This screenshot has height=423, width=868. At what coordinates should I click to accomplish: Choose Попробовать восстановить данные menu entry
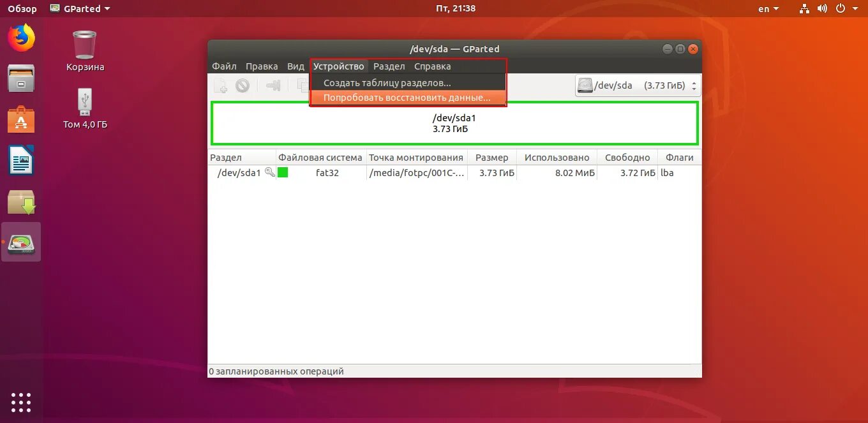click(x=408, y=98)
